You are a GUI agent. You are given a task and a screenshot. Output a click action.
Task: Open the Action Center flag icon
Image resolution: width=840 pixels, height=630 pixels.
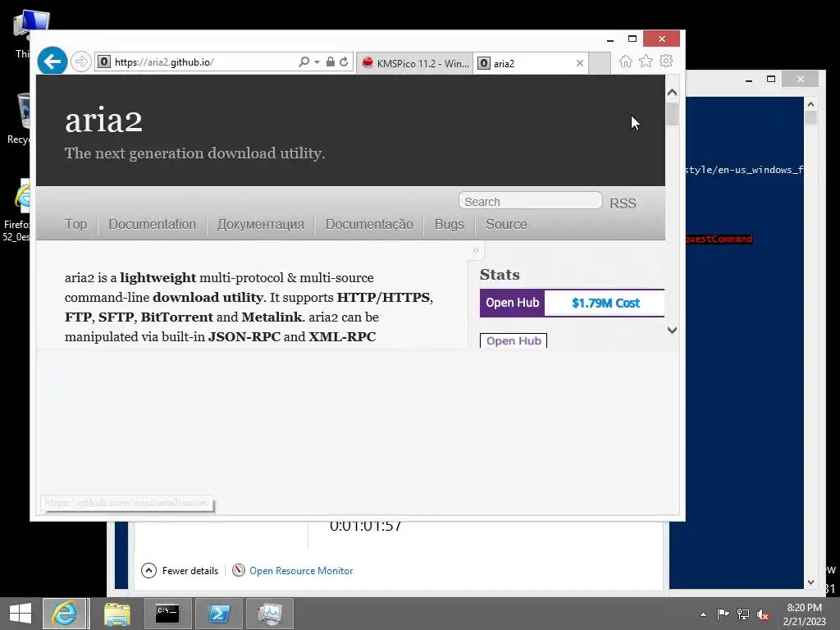(723, 614)
